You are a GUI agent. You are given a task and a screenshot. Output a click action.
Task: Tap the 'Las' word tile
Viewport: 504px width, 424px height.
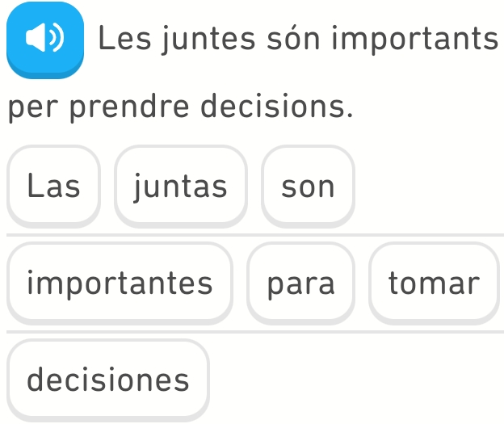point(54,187)
